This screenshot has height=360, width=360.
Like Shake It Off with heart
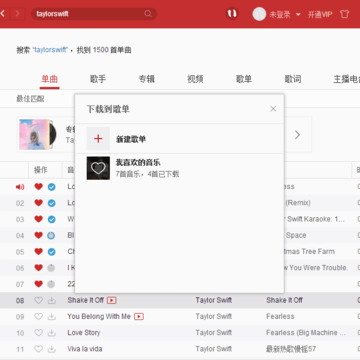coord(39,300)
